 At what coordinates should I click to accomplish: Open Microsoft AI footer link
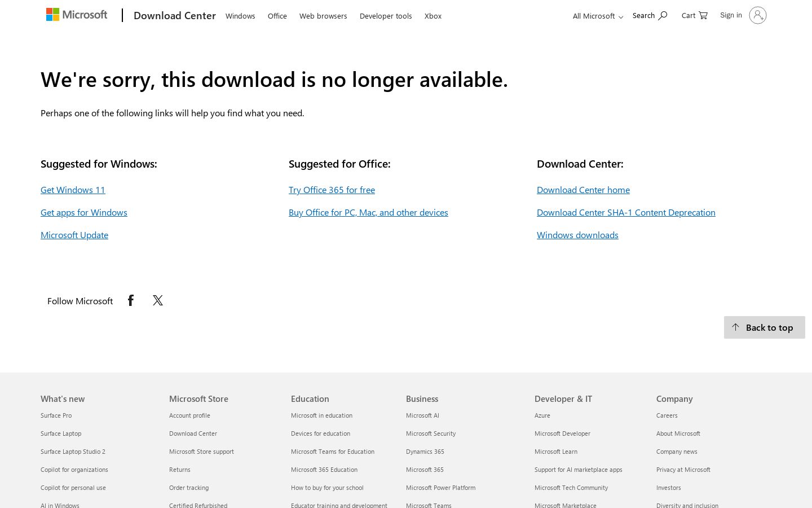click(x=422, y=415)
